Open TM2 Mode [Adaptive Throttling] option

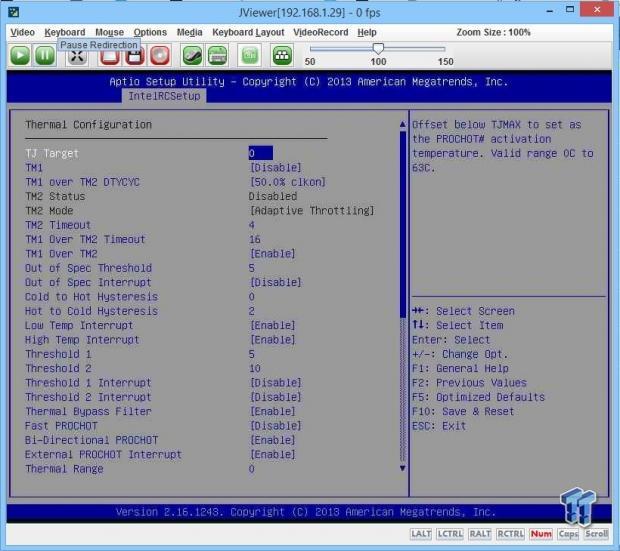coord(312,211)
